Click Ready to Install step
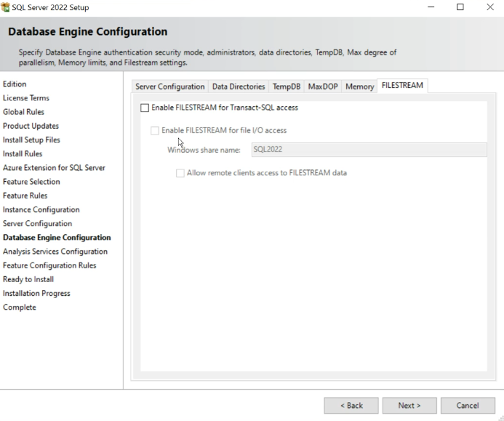 28,280
